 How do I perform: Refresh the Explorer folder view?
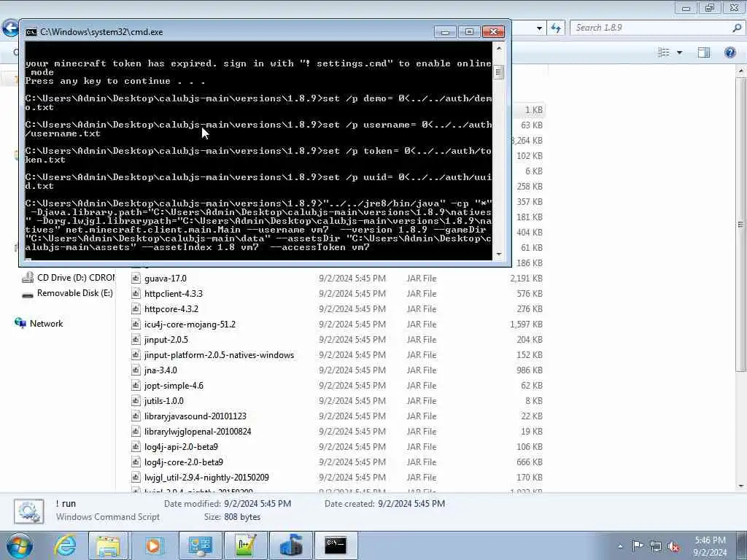coord(555,28)
